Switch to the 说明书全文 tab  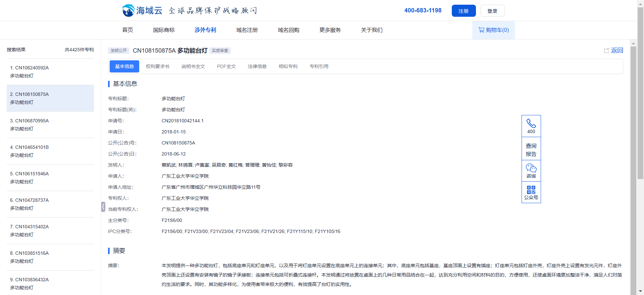pos(193,66)
